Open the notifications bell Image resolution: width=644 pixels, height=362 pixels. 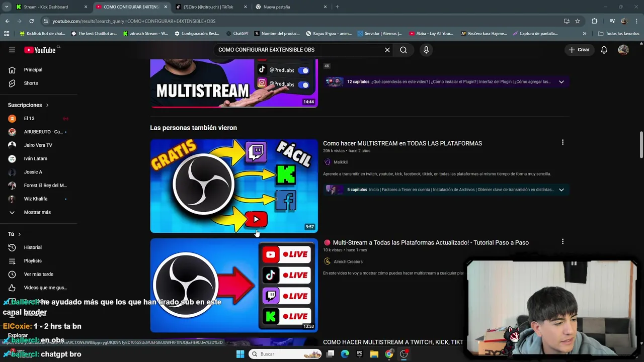pos(604,50)
